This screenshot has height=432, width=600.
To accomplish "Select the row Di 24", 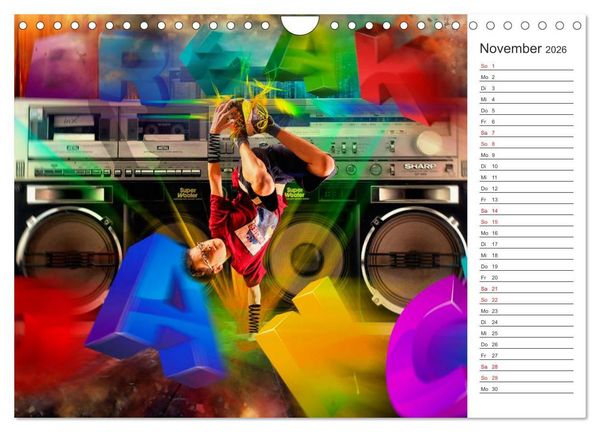I will pyautogui.click(x=527, y=322).
